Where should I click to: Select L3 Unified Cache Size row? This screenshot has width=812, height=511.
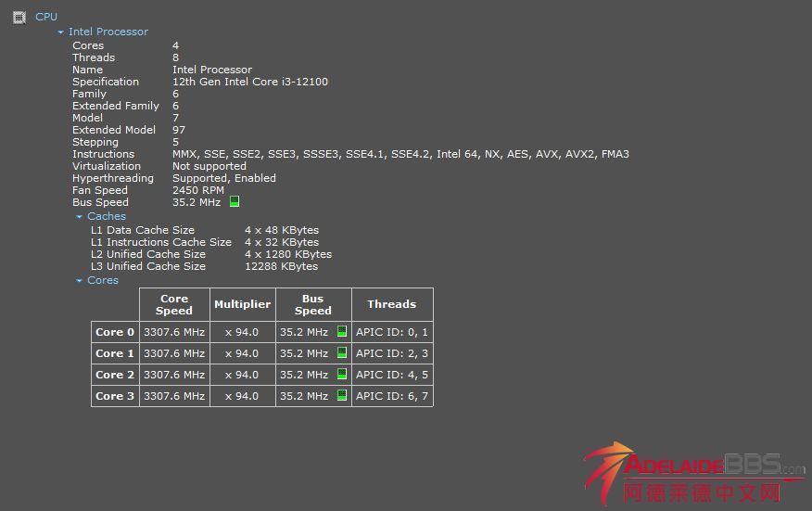pyautogui.click(x=205, y=266)
